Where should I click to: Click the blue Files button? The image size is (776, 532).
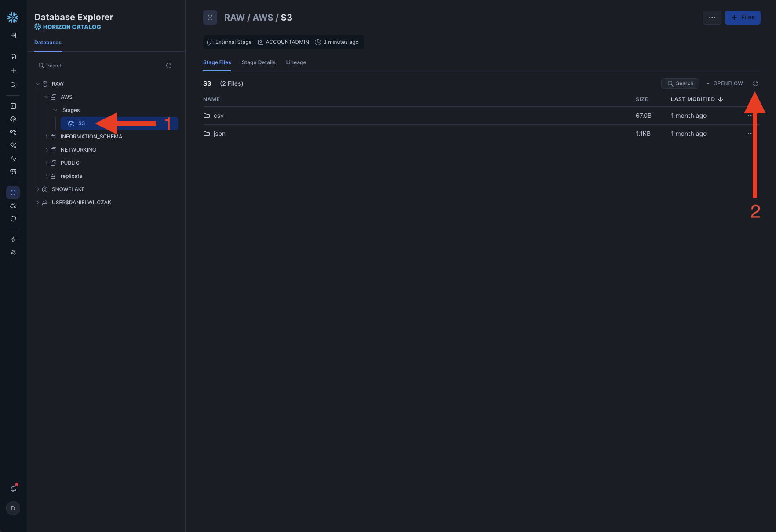click(x=742, y=18)
